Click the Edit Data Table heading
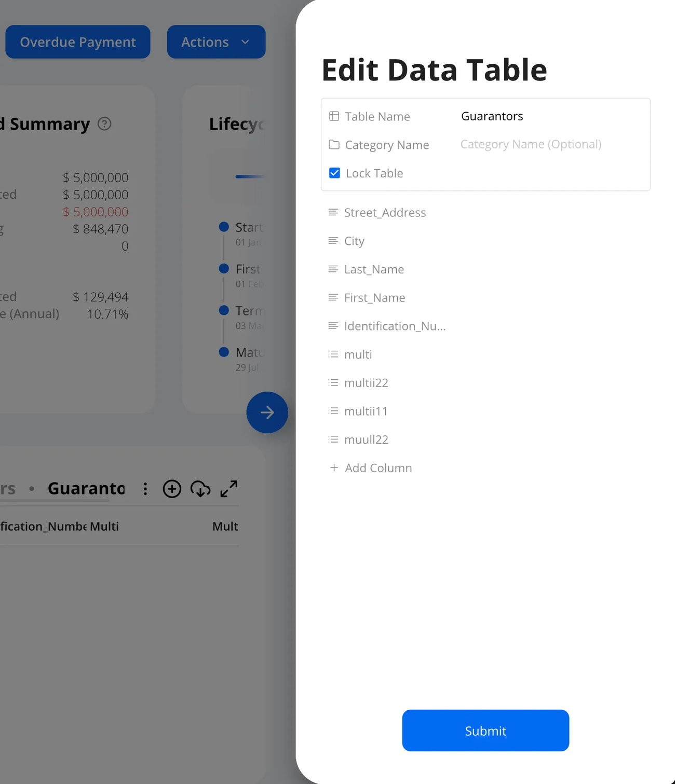Image resolution: width=675 pixels, height=784 pixels. [435, 70]
